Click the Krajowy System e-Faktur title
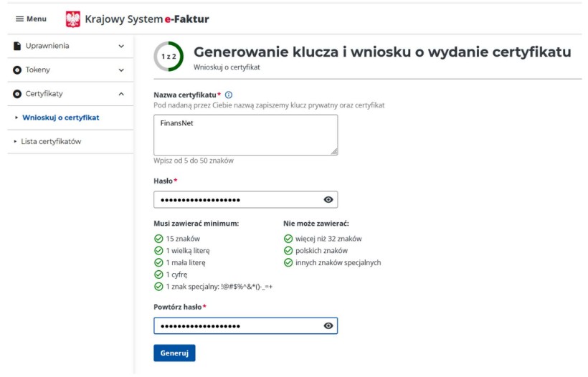The image size is (588, 377). click(x=147, y=19)
